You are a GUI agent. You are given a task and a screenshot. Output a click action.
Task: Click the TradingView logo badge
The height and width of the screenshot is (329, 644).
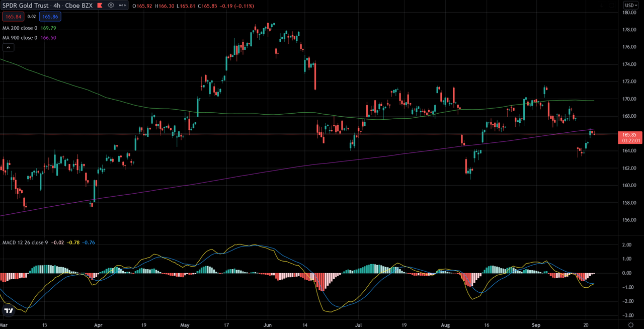pyautogui.click(x=9, y=310)
